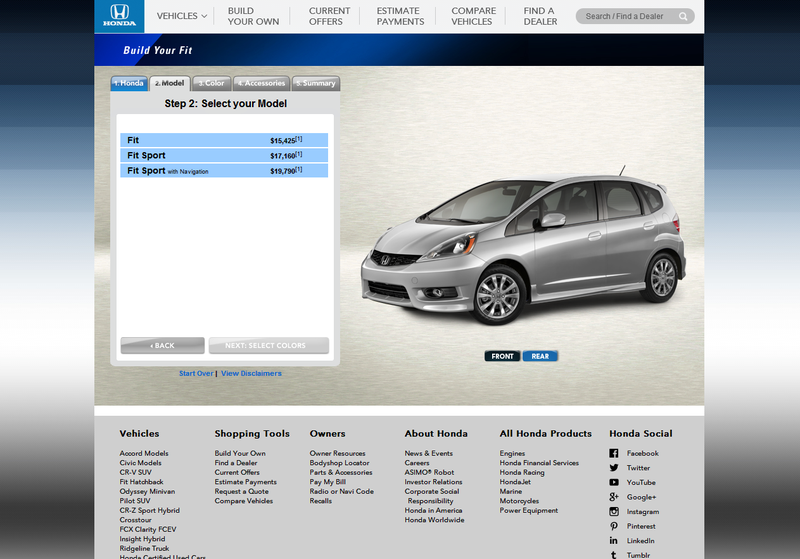The image size is (800, 559).
Task: Click Next: Select Colors button
Action: [269, 345]
